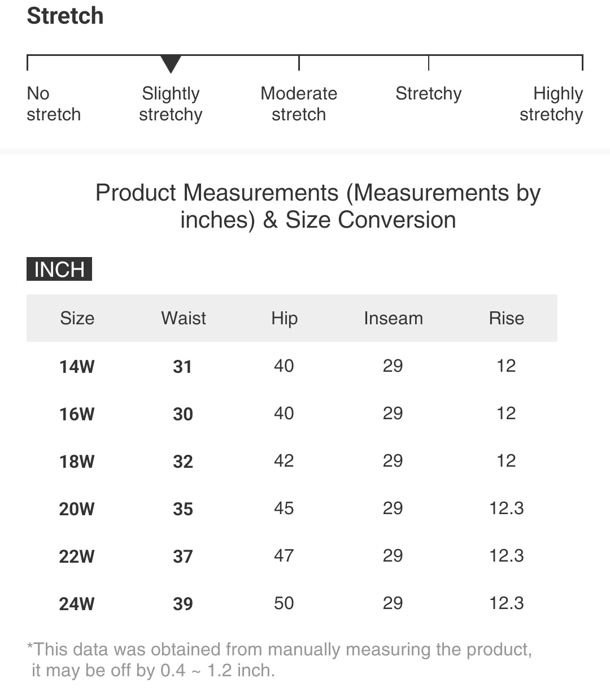The image size is (610, 700).
Task: Click the Inseam column header
Action: tap(393, 318)
